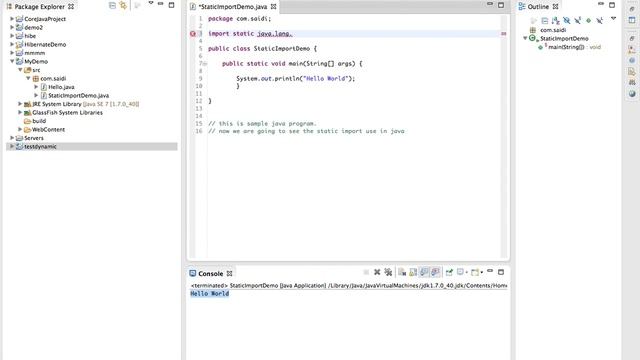Maximize the Outline view
Image resolution: width=640 pixels, height=360 pixels.
[x=612, y=5]
